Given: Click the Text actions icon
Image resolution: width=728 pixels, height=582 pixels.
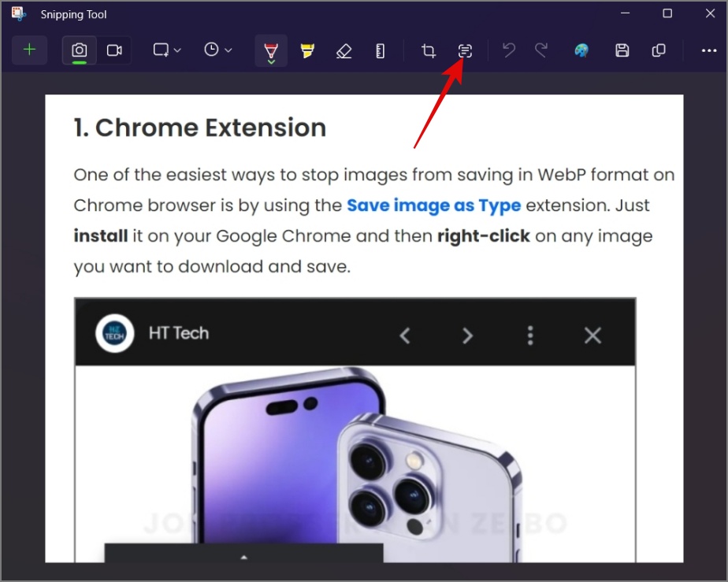Looking at the screenshot, I should (x=465, y=50).
